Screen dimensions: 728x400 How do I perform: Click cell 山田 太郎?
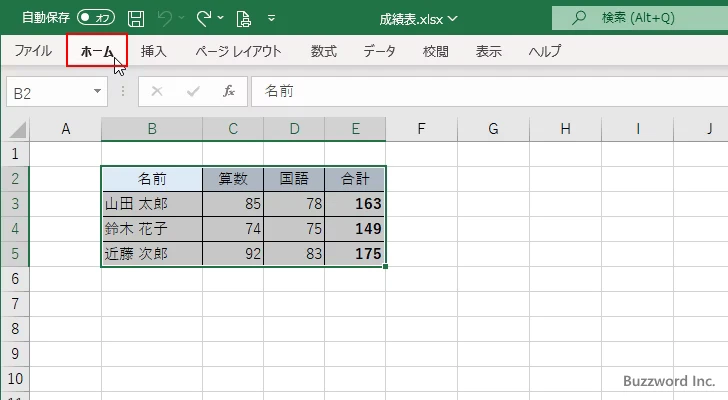152,204
